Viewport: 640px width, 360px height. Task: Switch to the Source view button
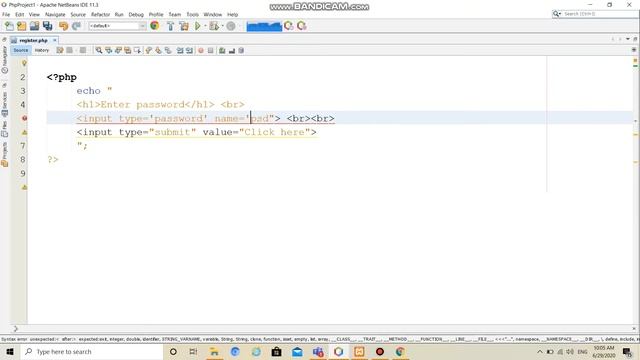tap(20, 50)
